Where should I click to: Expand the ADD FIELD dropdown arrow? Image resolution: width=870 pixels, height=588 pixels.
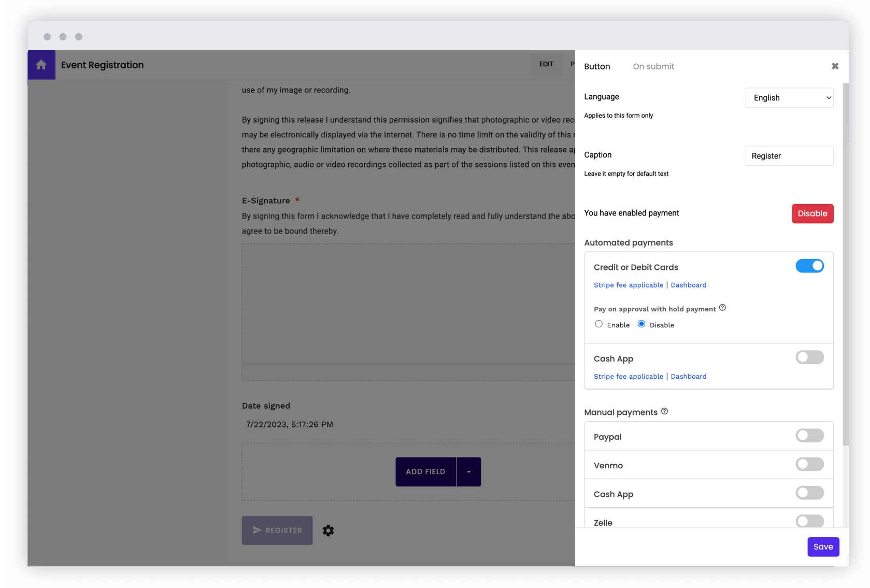(x=468, y=471)
